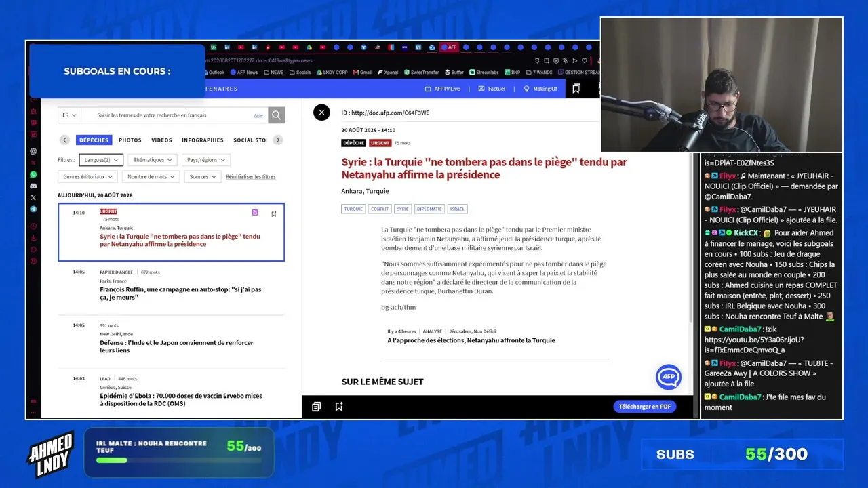Open ChatGPT in the browser sidebar
This screenshot has height=488, width=868.
pos(33,151)
